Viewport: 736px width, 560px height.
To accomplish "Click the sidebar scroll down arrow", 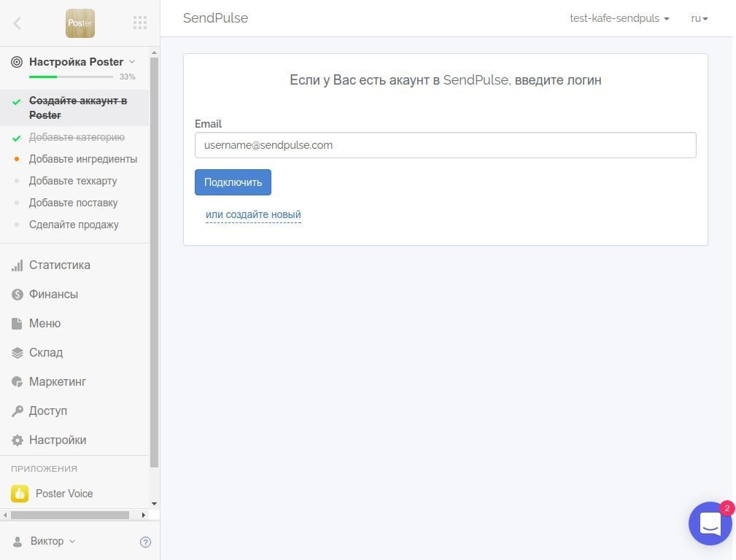I will point(154,504).
